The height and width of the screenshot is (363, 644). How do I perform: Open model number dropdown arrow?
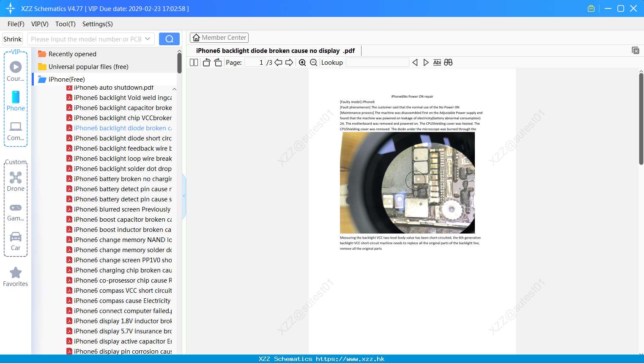click(x=148, y=39)
